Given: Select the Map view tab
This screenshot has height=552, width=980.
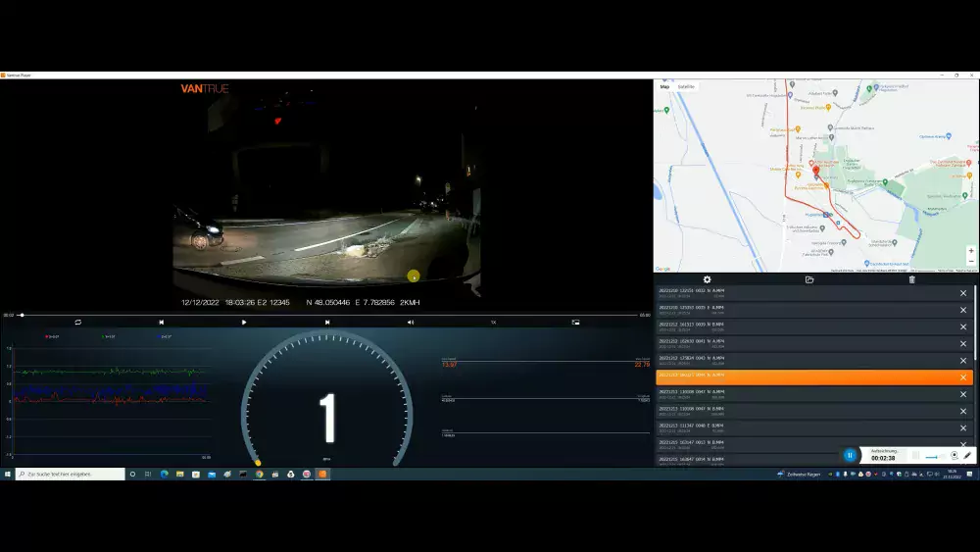Looking at the screenshot, I should pyautogui.click(x=664, y=87).
